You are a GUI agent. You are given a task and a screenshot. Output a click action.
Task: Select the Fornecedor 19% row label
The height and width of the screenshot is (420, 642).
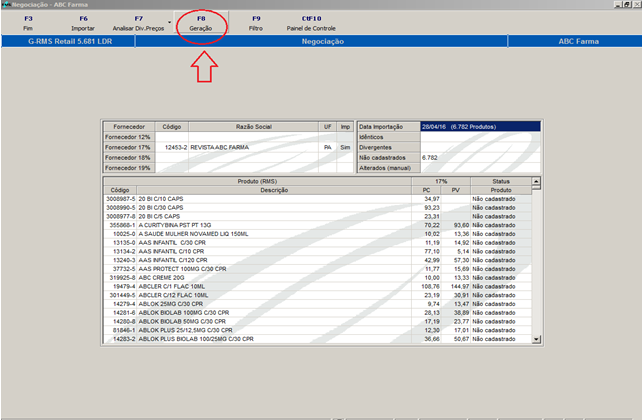tap(129, 168)
